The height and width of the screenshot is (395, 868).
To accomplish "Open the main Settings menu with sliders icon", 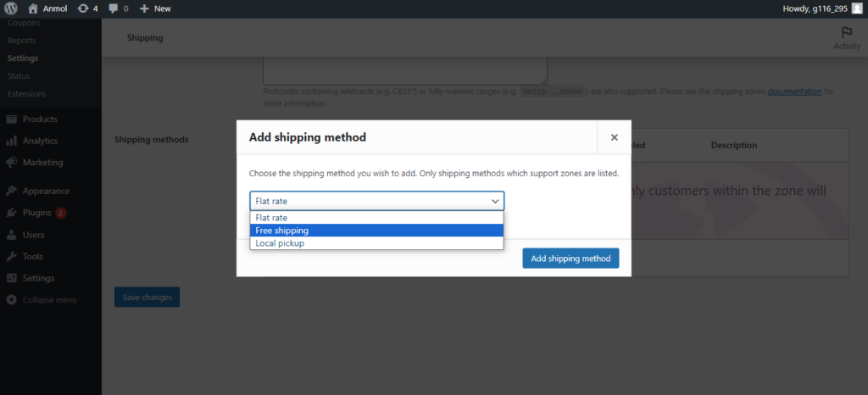I will pyautogui.click(x=38, y=278).
